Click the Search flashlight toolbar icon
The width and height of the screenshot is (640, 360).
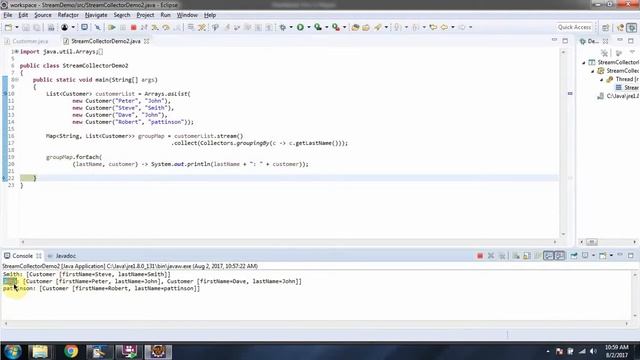pyautogui.click(x=378, y=27)
